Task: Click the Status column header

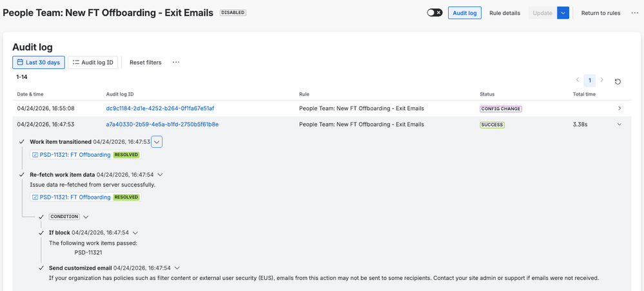Action: pos(487,94)
